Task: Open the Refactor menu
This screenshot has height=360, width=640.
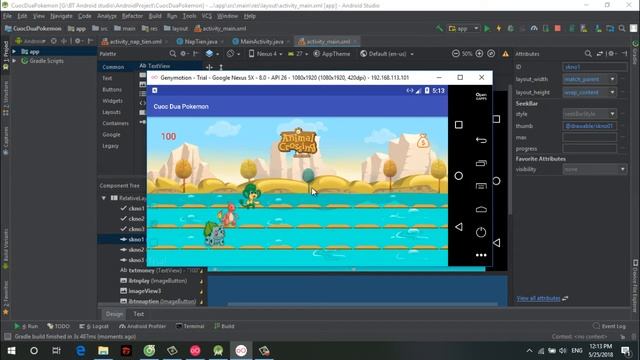Action: click(x=132, y=16)
